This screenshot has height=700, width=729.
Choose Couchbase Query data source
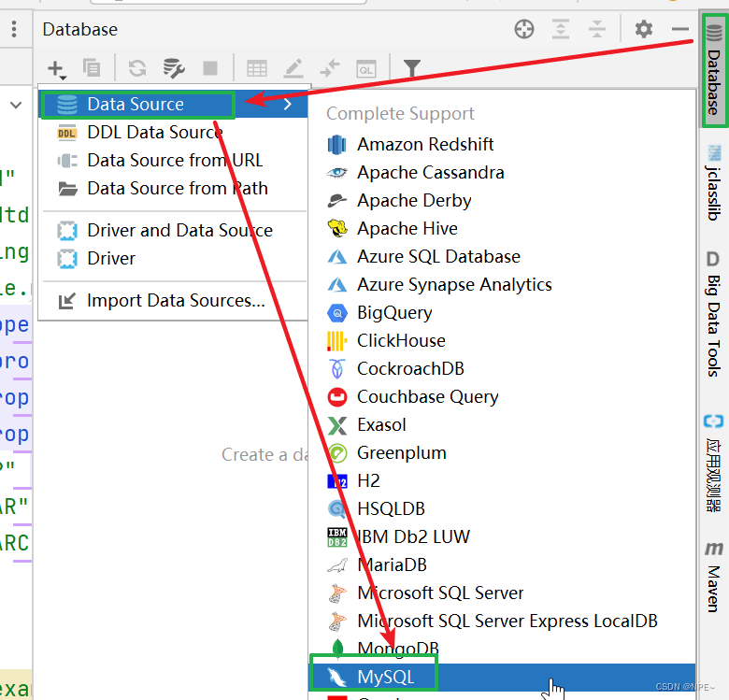coord(502,397)
